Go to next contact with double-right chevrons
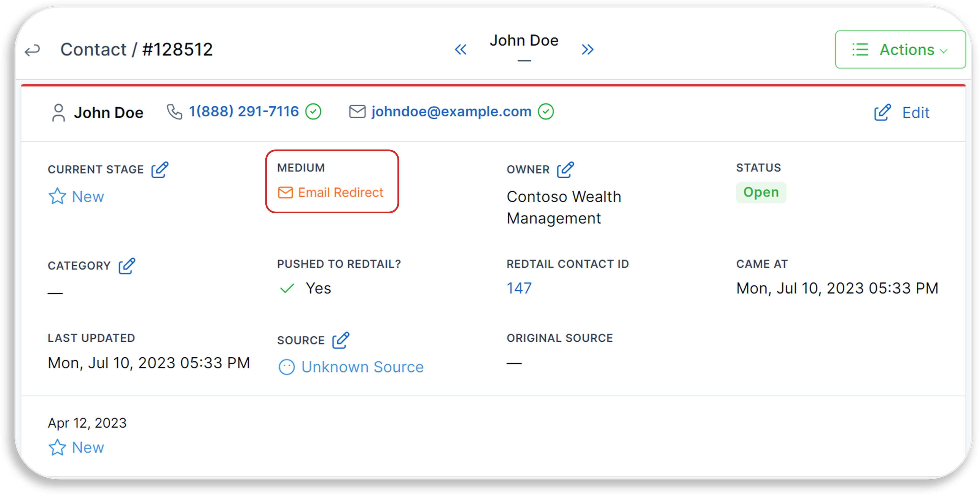This screenshot has width=980, height=495. (x=587, y=50)
